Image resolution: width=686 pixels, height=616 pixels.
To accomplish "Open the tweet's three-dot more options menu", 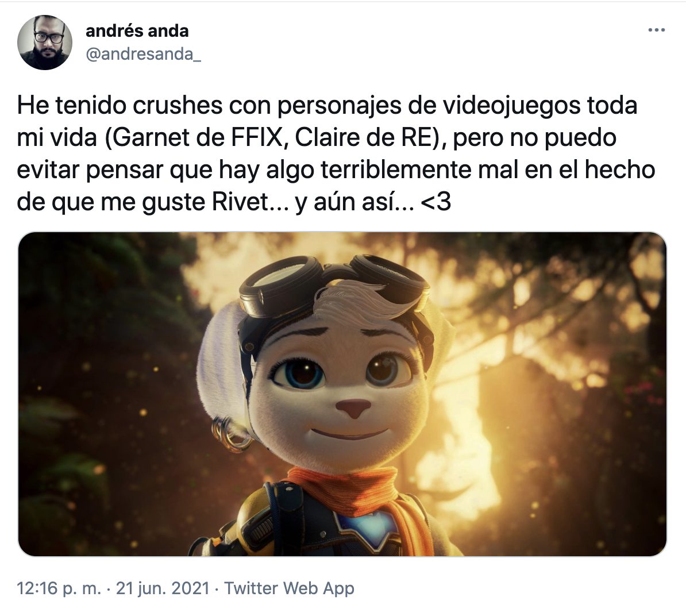I will pyautogui.click(x=656, y=30).
